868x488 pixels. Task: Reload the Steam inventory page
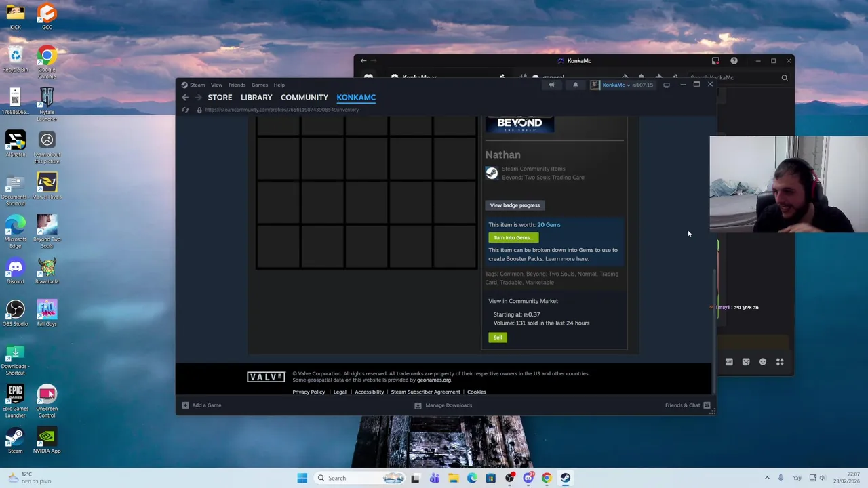coord(185,110)
